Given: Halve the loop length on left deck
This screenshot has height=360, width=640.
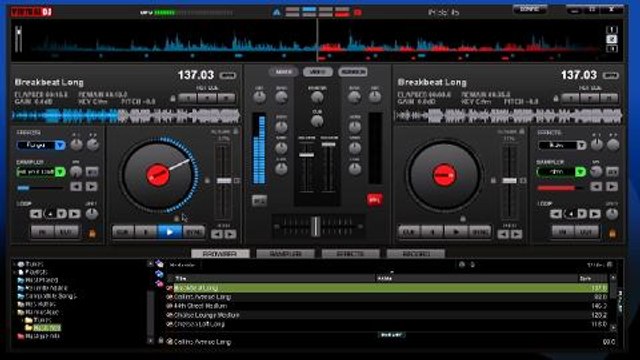Looking at the screenshot, I should [x=36, y=213].
